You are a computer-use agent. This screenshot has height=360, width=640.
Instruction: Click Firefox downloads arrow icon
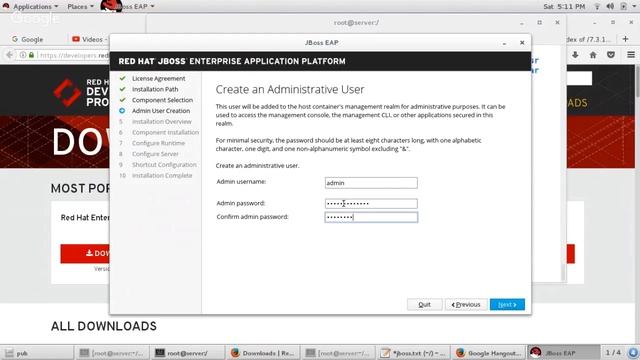[x=575, y=55]
